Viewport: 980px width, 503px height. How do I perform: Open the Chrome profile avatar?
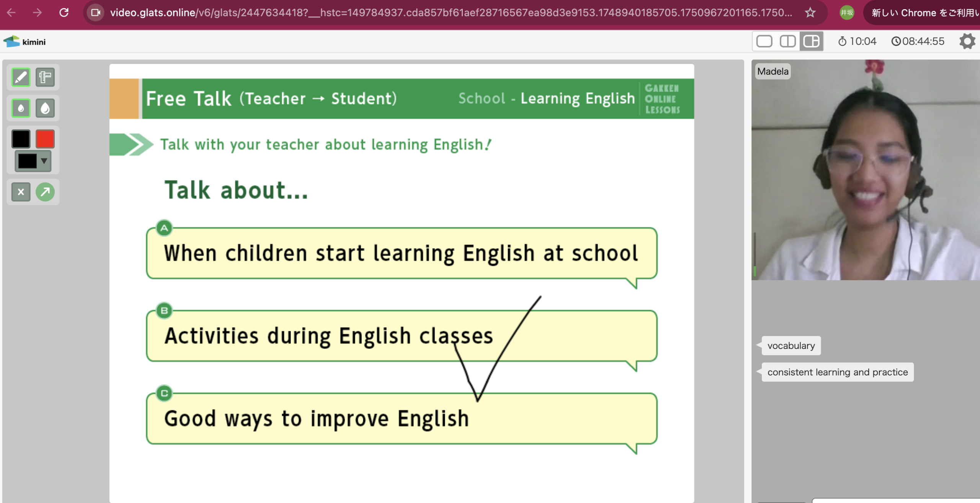[847, 13]
